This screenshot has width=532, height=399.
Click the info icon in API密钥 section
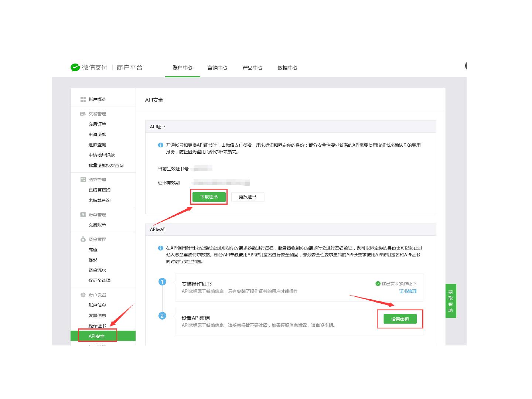click(x=160, y=248)
